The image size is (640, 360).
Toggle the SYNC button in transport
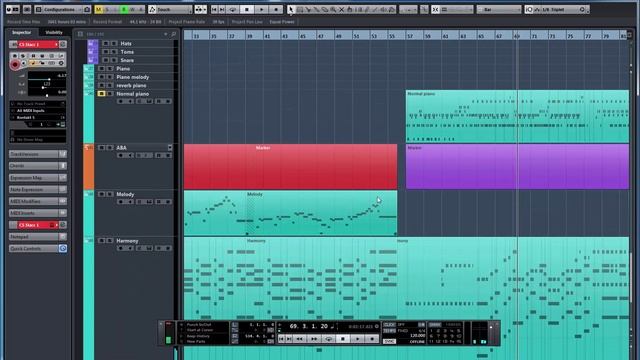389,341
